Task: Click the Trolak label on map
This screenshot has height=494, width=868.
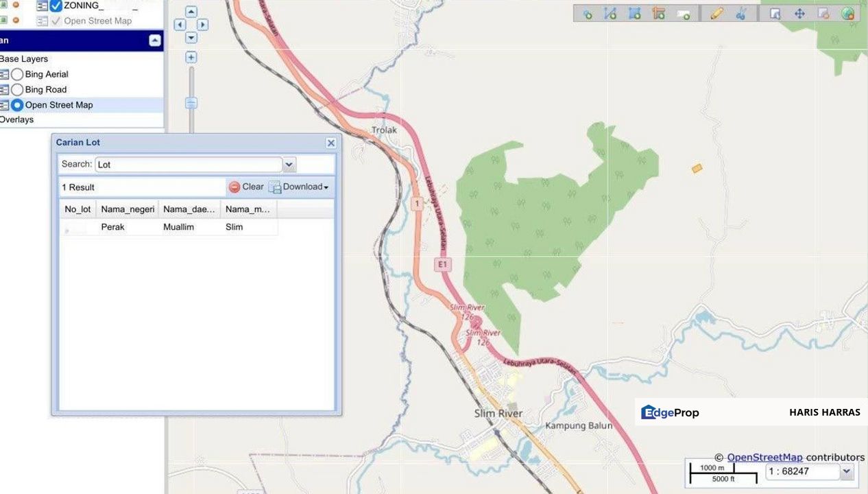Action: (x=384, y=130)
